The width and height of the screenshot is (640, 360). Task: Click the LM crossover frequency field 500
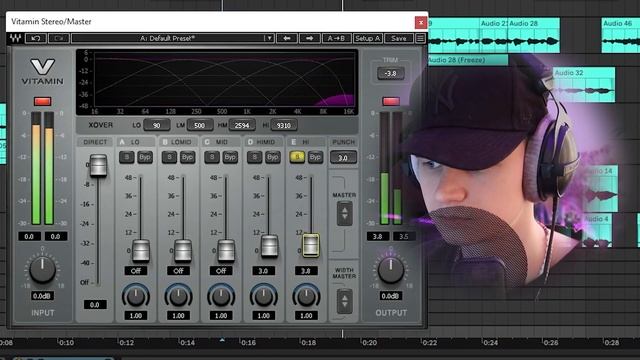coord(200,125)
